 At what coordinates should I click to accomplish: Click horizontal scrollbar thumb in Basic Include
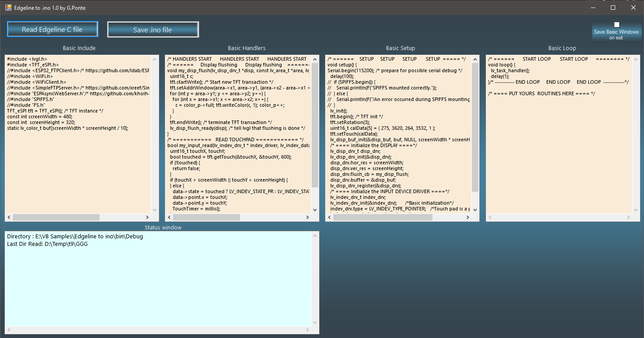pyautogui.click(x=57, y=218)
